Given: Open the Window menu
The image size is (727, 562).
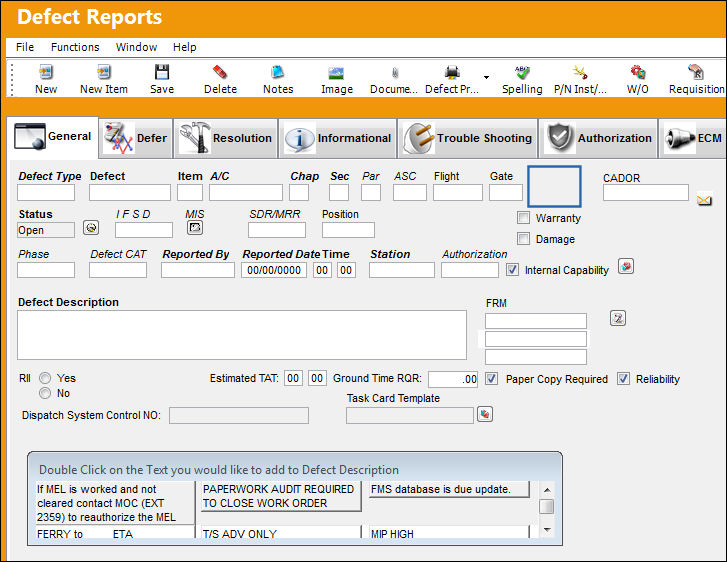Looking at the screenshot, I should (x=136, y=47).
